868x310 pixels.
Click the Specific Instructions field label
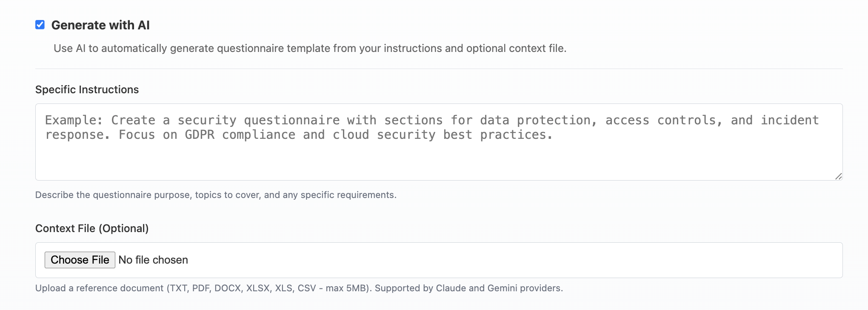[87, 89]
